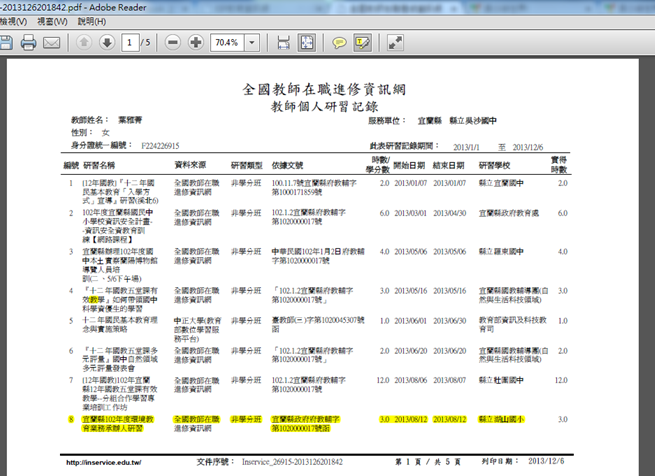Click the page number input field
The height and width of the screenshot is (476, 655).
click(x=130, y=43)
